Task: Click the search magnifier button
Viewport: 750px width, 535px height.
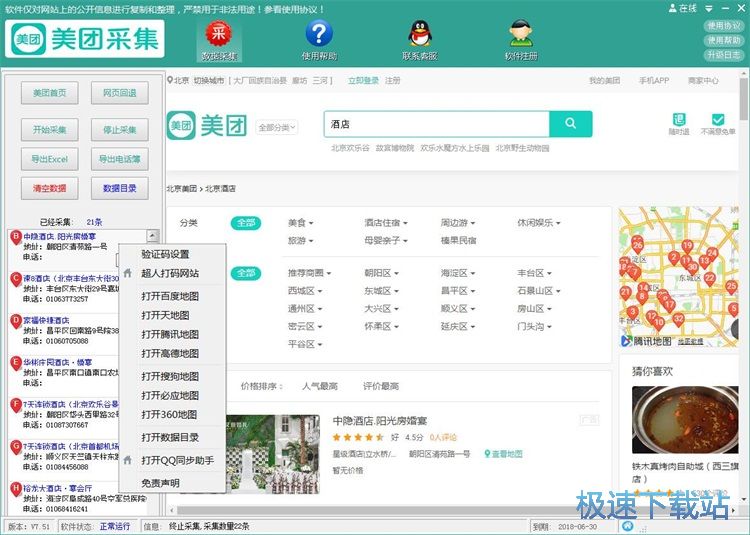Action: 571,124
